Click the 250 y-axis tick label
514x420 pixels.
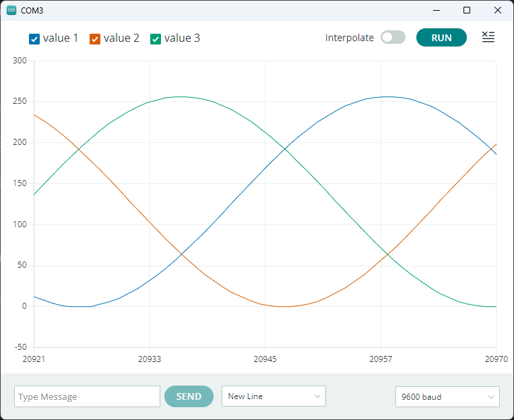20,102
